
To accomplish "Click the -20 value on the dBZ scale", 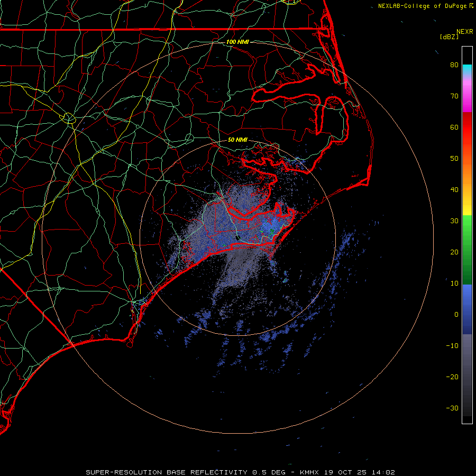I will [x=452, y=377].
